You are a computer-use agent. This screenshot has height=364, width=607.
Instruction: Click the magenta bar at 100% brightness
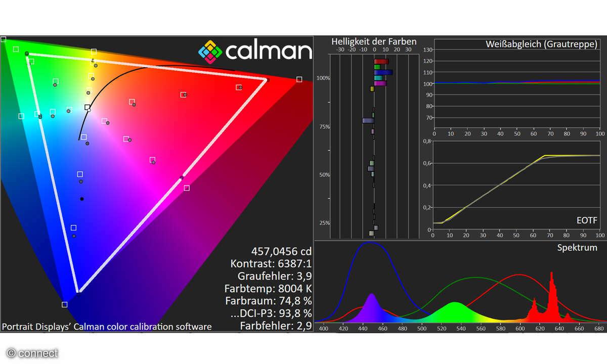(x=380, y=83)
